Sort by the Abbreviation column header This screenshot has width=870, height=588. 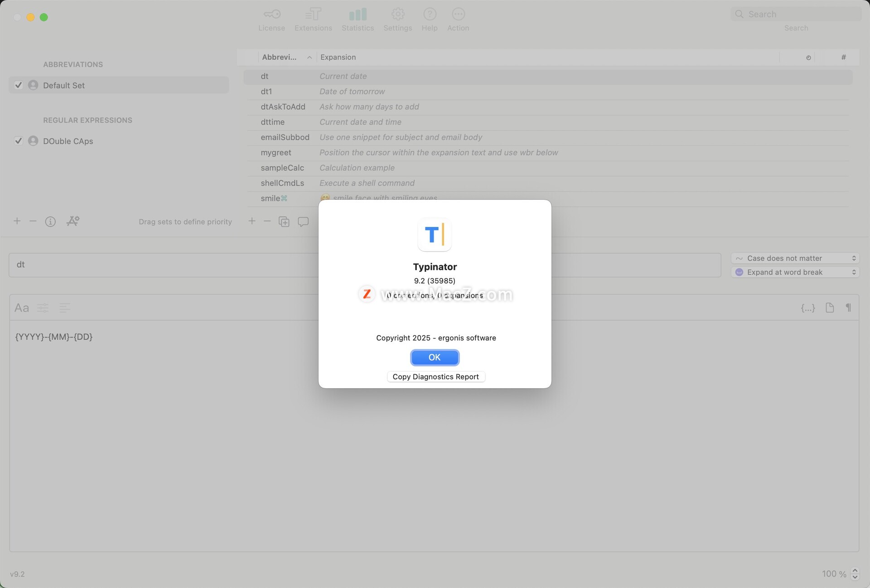(x=286, y=57)
